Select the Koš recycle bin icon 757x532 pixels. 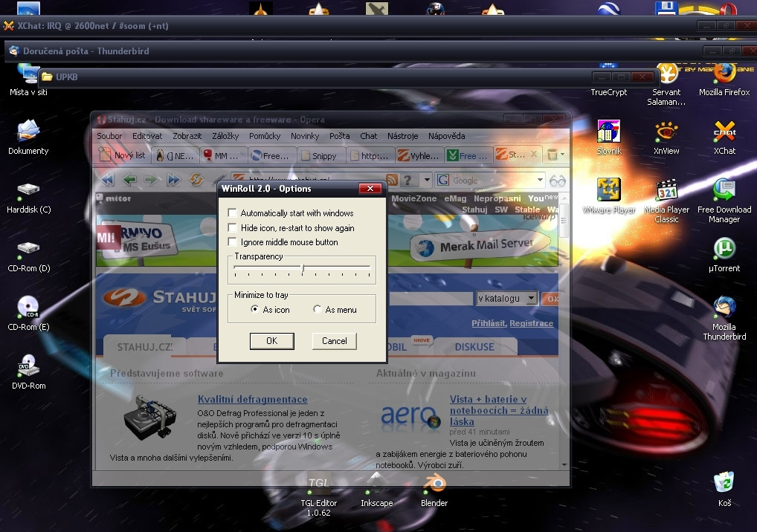coord(724,489)
